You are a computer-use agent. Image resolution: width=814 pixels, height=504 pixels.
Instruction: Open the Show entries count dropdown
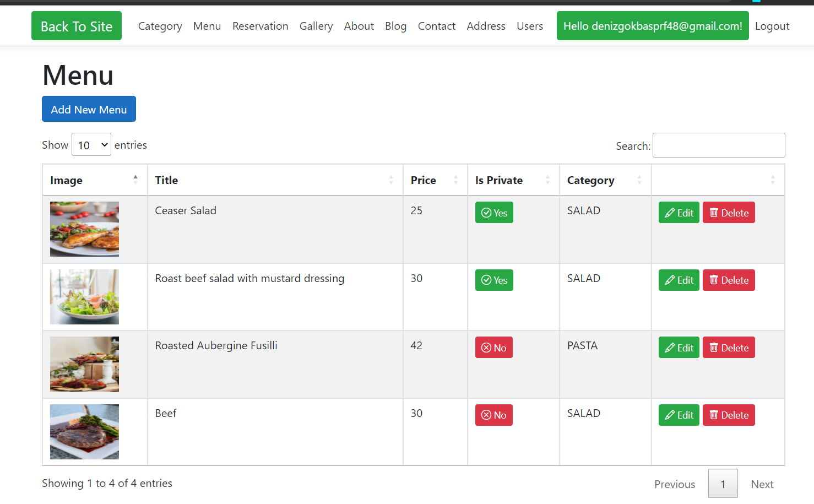pos(91,145)
